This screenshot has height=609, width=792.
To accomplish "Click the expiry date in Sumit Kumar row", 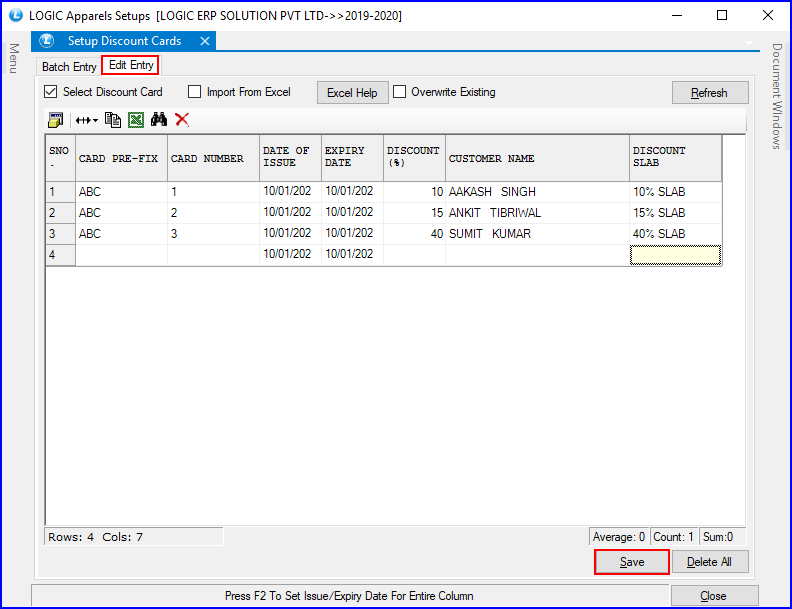I will point(352,234).
